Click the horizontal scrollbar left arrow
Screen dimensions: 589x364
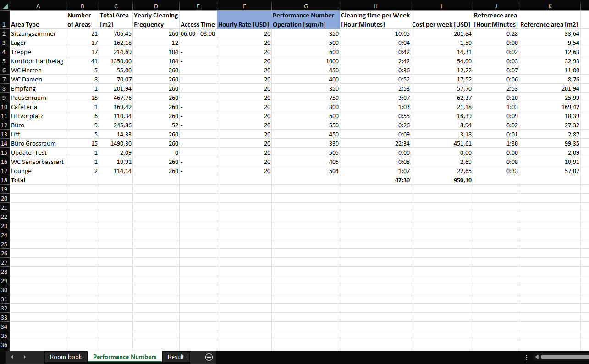point(536,357)
